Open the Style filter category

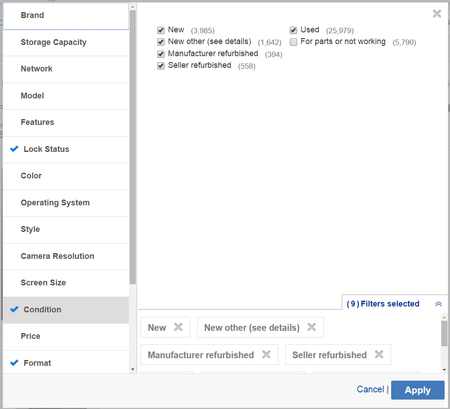point(66,229)
